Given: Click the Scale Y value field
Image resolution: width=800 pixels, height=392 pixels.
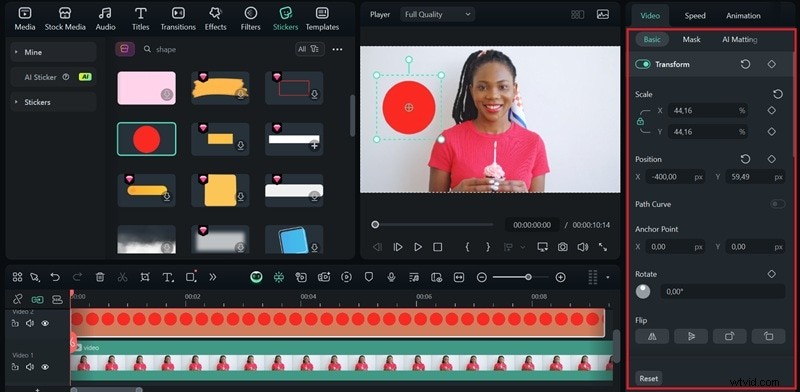Looking at the screenshot, I should tap(707, 132).
